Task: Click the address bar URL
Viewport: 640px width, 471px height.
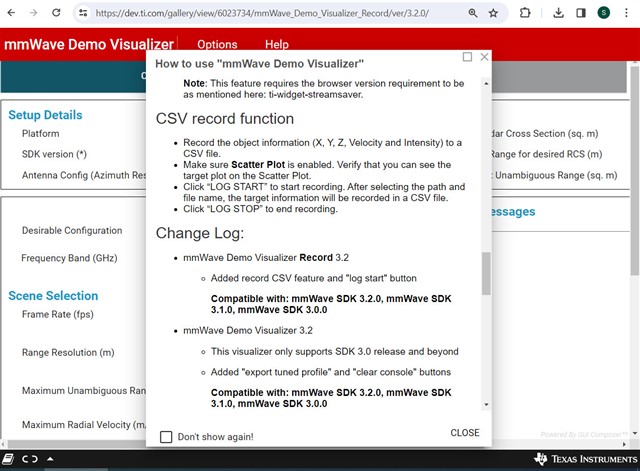Action: [x=262, y=13]
